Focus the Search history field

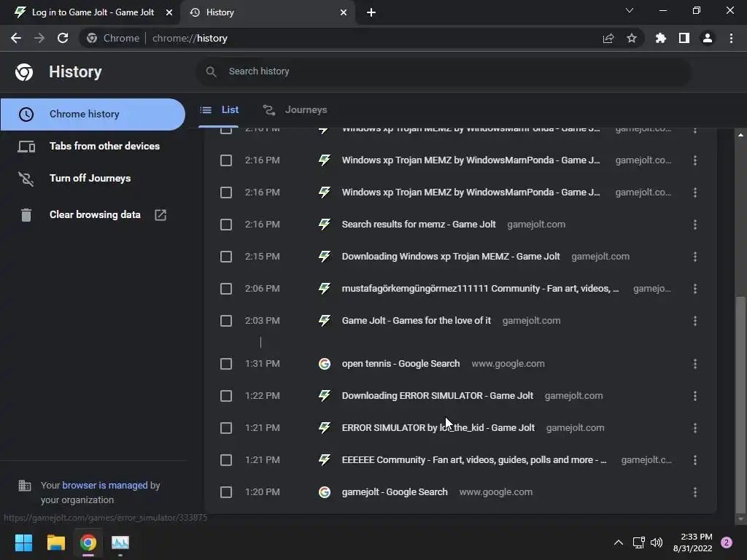tap(443, 72)
